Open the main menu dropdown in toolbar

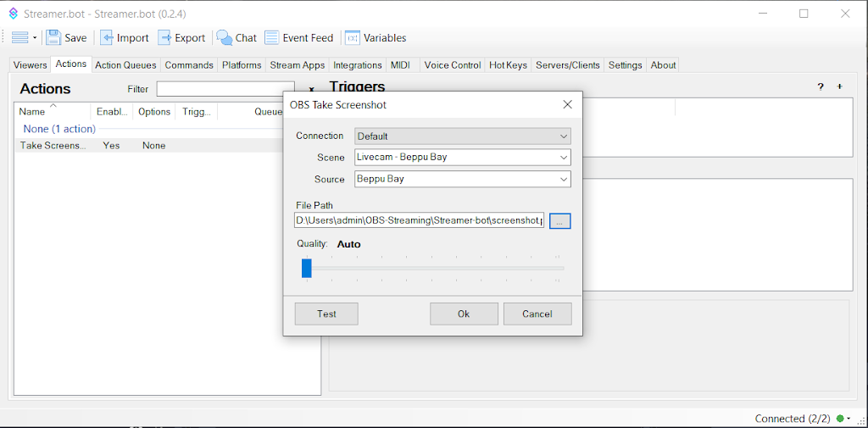[24, 37]
